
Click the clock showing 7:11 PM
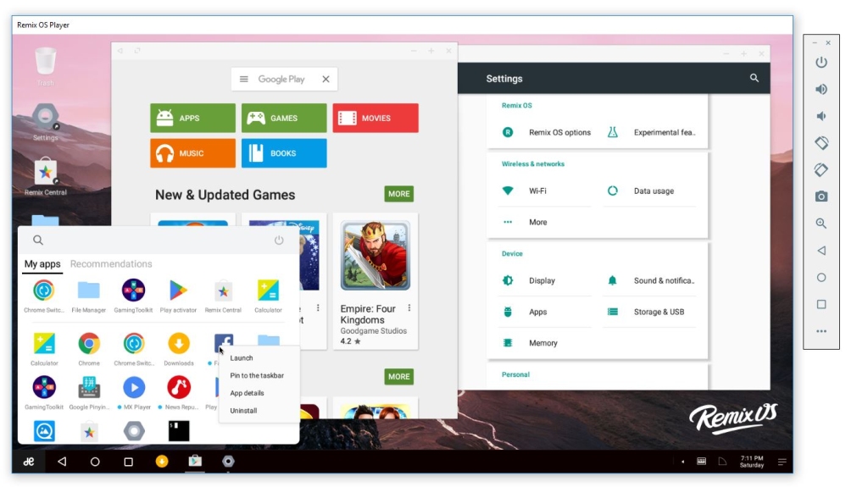(x=752, y=462)
